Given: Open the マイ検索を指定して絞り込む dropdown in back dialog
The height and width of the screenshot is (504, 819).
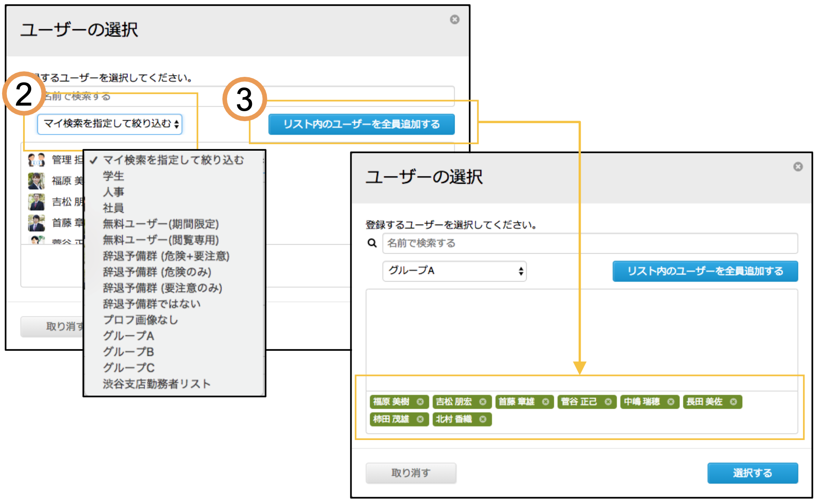Looking at the screenshot, I should coord(110,124).
